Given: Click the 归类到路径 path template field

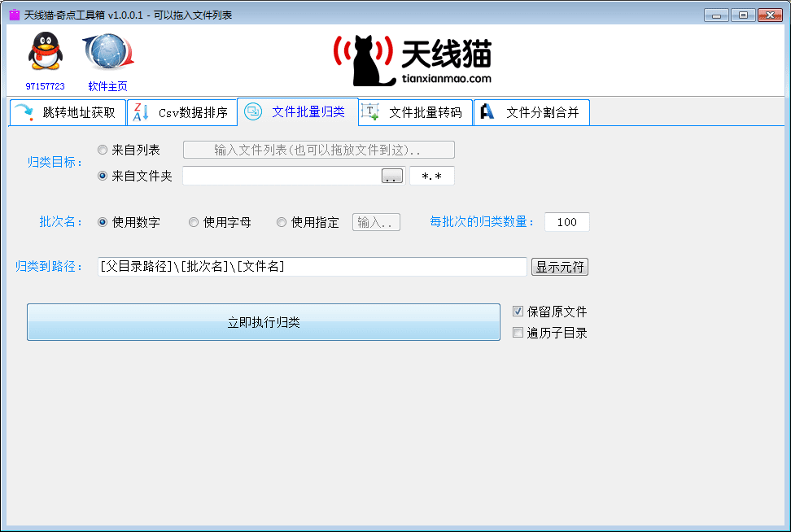Looking at the screenshot, I should tap(312, 267).
